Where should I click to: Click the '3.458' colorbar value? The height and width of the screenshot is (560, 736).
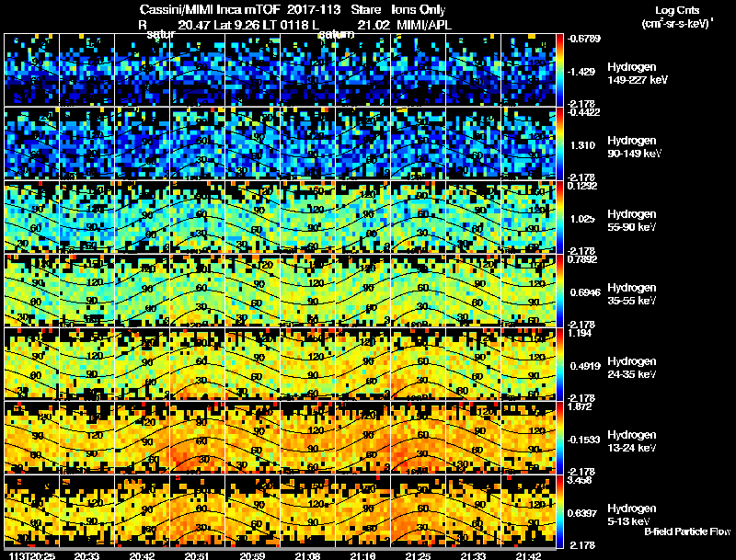[x=581, y=480]
